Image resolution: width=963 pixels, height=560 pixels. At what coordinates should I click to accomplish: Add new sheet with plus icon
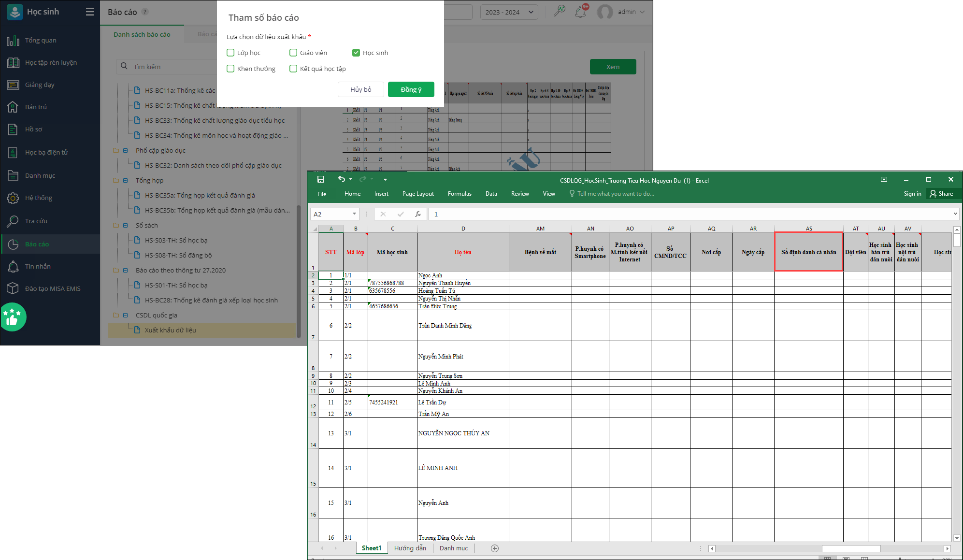(494, 548)
